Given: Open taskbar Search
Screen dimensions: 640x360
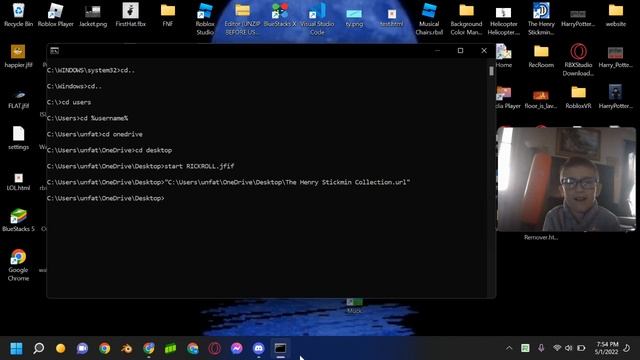Looking at the screenshot, I should pyautogui.click(x=38, y=348).
